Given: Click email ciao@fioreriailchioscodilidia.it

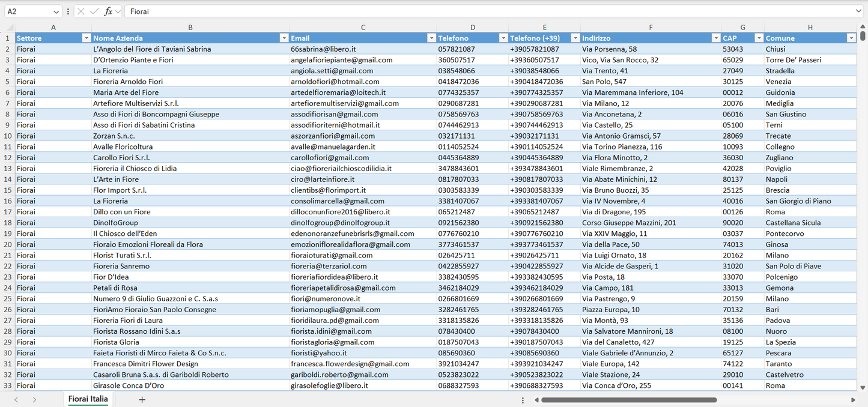Looking at the screenshot, I should [363, 169].
